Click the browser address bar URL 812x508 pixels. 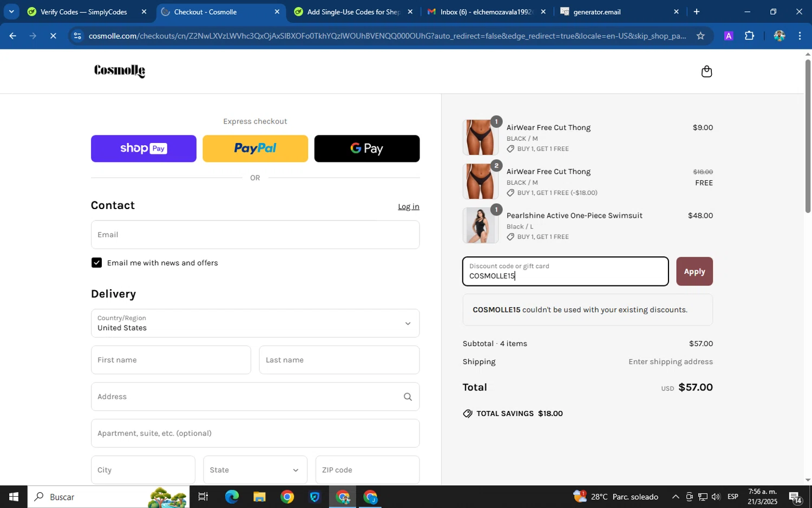[387, 36]
